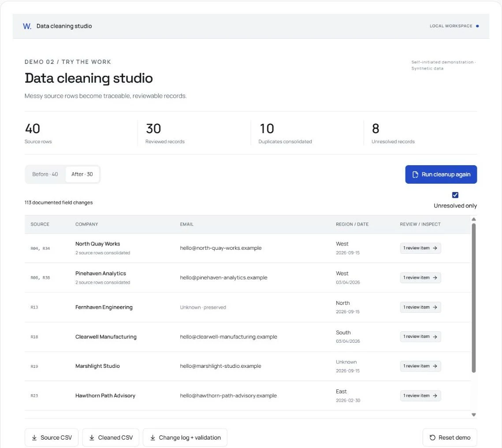Click source IDs R04, R34

pos(40,248)
